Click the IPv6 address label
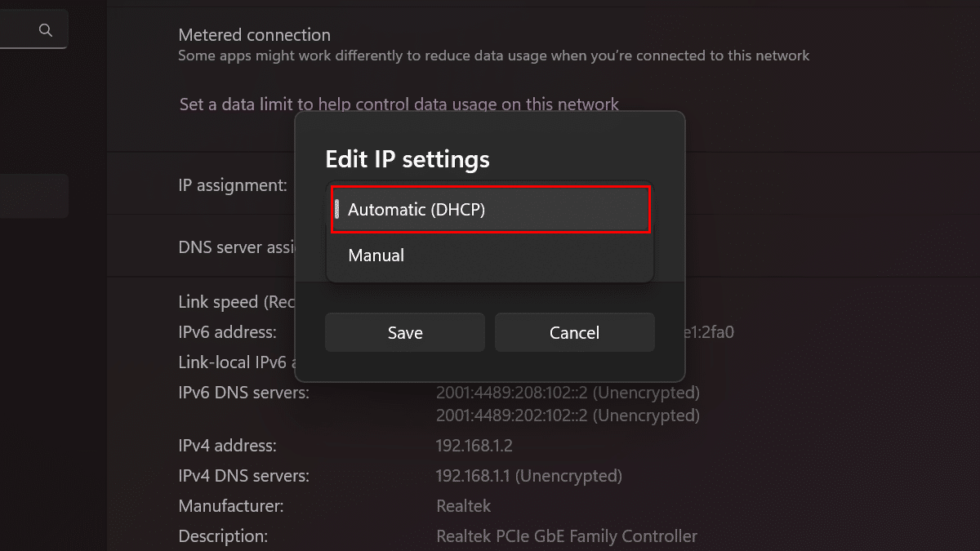The image size is (980, 551). coord(227,332)
